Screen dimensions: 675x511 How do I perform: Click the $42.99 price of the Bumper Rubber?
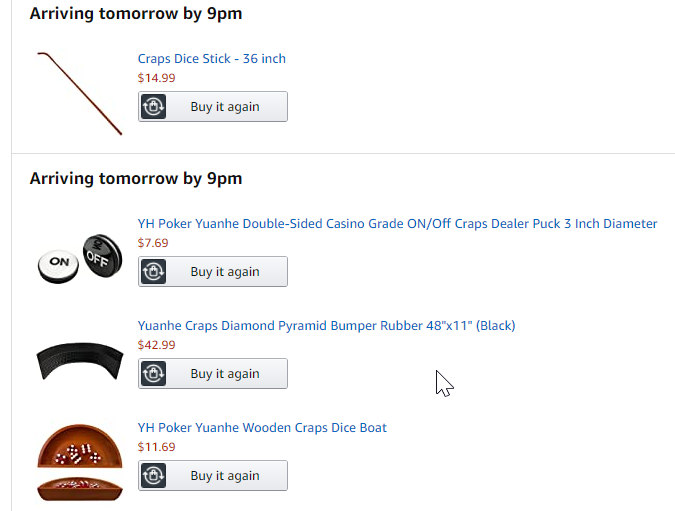[157, 344]
